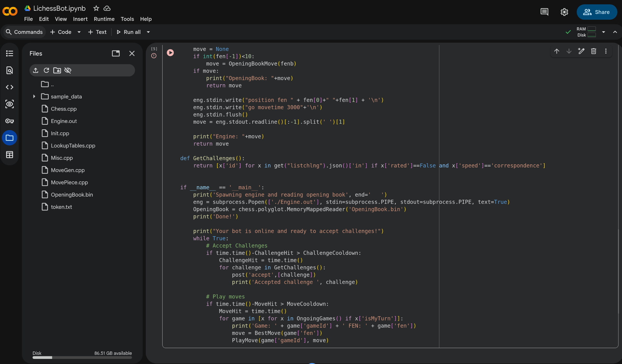
Task: Delete the current cell
Action: pos(593,51)
